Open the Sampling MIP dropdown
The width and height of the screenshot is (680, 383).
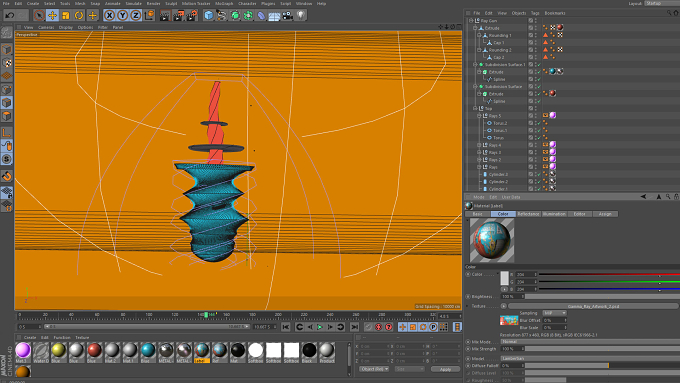coord(554,313)
